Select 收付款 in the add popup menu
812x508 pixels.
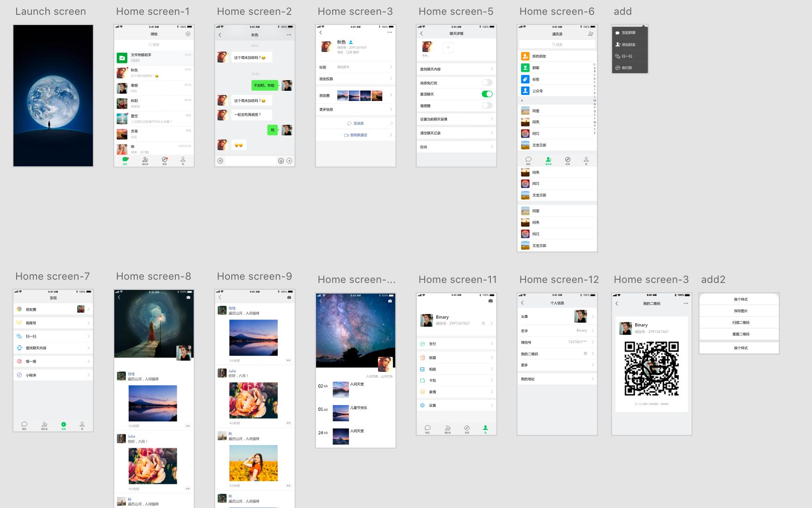630,68
